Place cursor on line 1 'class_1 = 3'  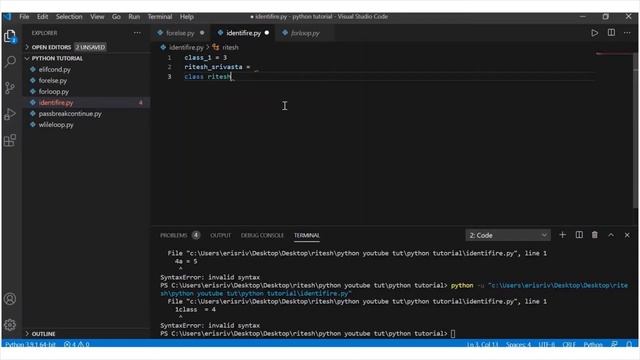[206, 58]
